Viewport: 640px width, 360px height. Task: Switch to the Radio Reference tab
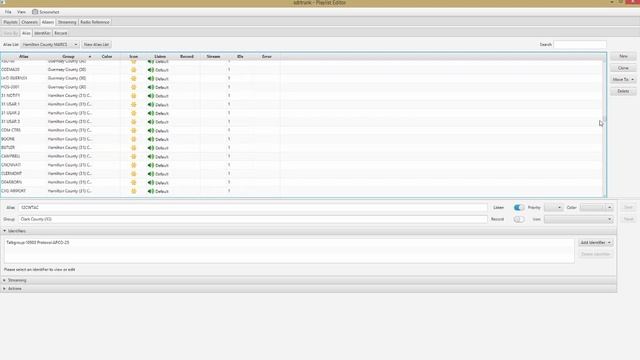pos(95,22)
